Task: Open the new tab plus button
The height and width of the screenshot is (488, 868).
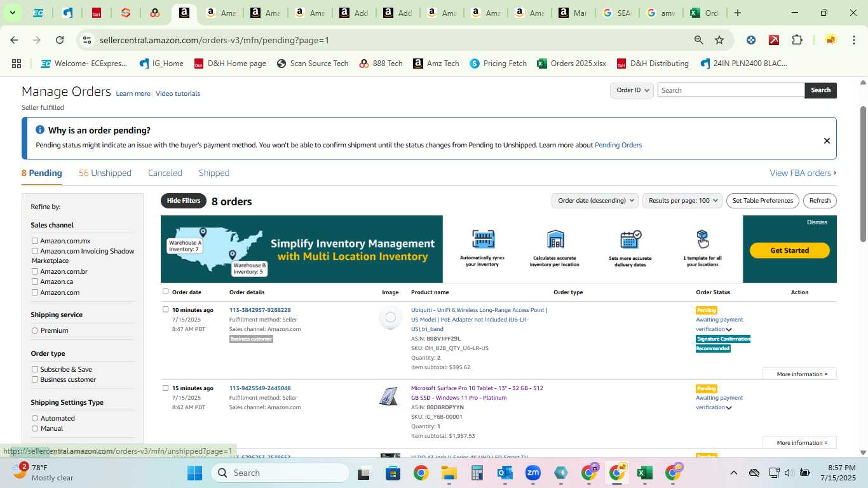Action: tap(737, 13)
